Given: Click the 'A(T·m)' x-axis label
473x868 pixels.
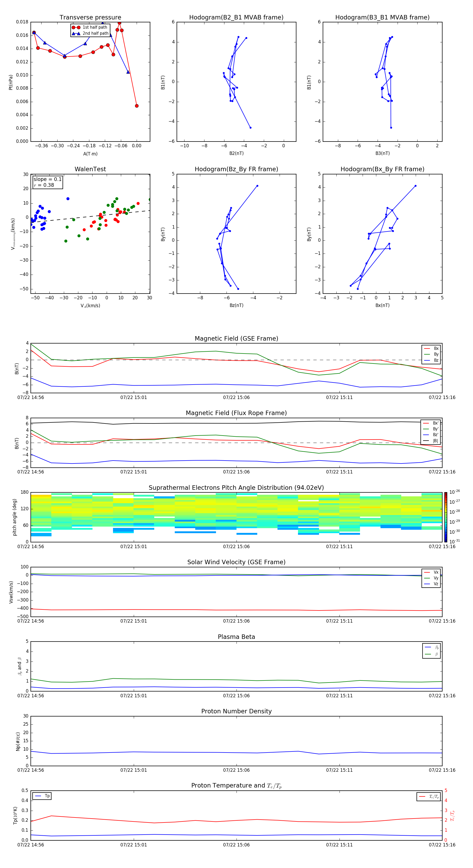Looking at the screenshot, I should [x=90, y=154].
